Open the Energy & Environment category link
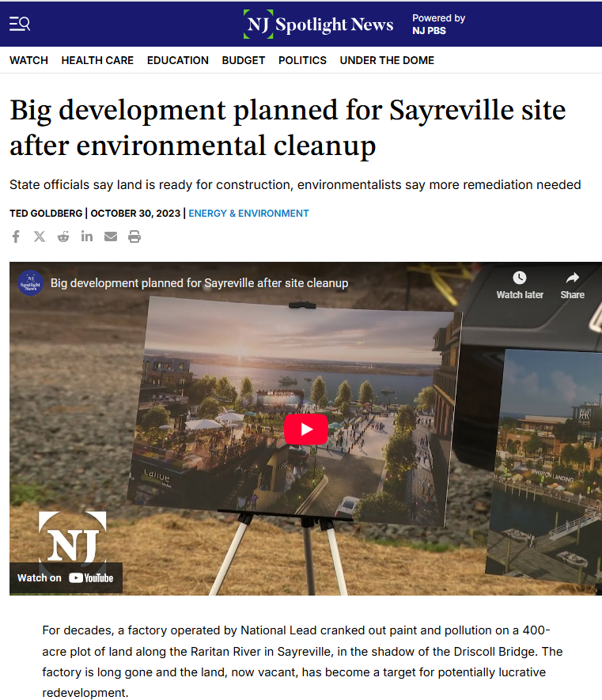Viewport: 602px width, 700px height. (x=248, y=214)
